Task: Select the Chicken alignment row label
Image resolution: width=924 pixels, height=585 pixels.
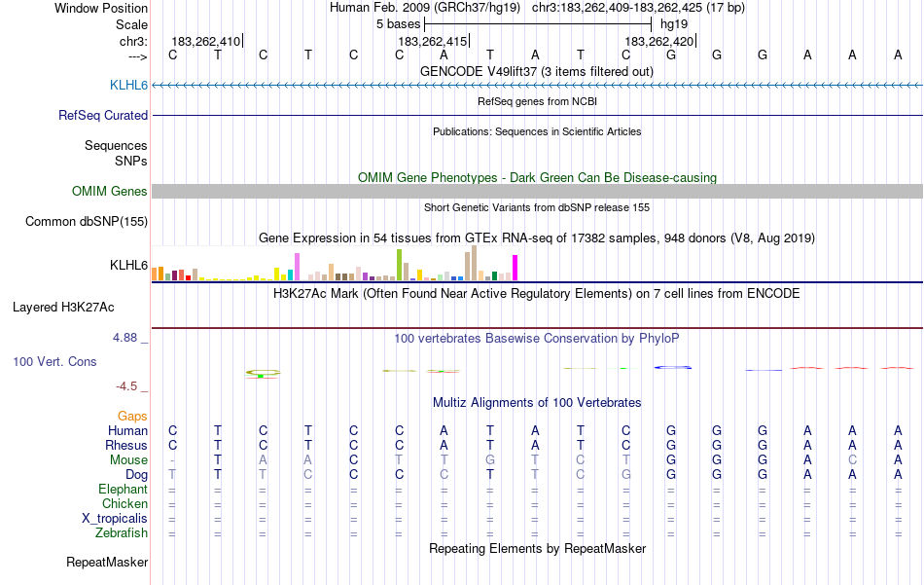Action: point(124,503)
